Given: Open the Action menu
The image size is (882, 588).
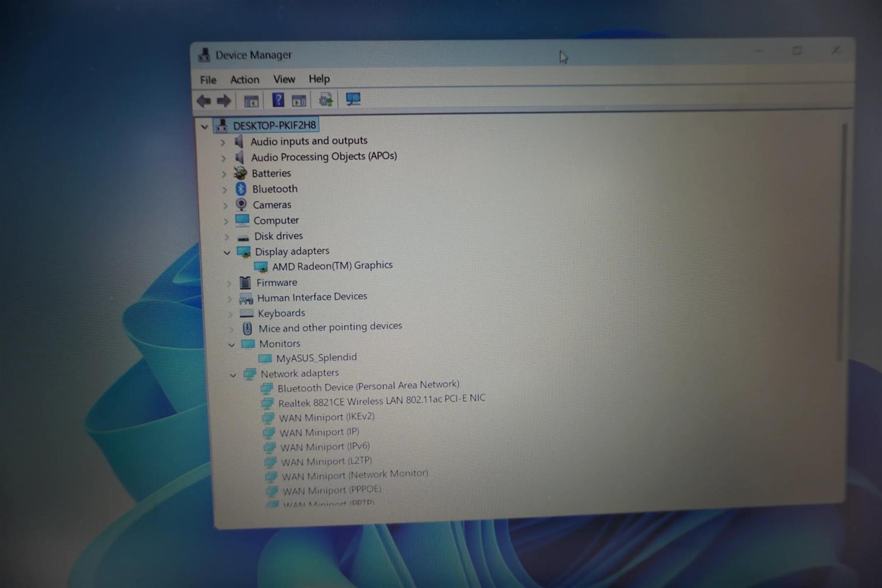Looking at the screenshot, I should point(245,79).
